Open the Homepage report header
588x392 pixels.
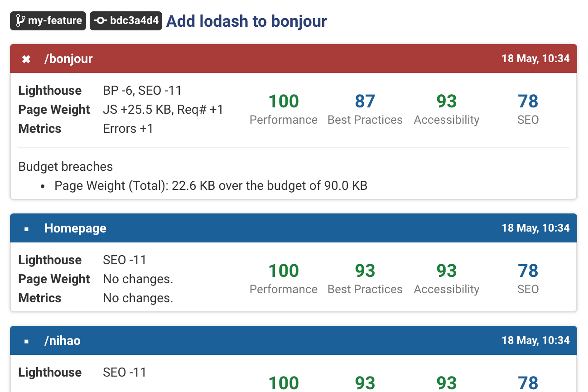75,228
